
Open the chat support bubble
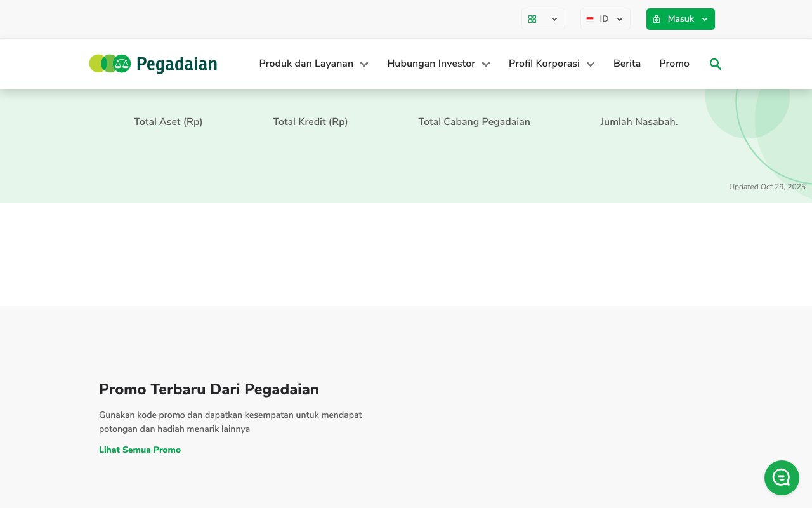point(782,478)
